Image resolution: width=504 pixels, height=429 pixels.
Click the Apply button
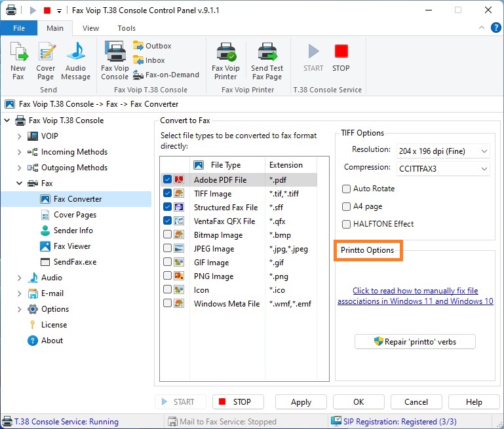point(301,401)
